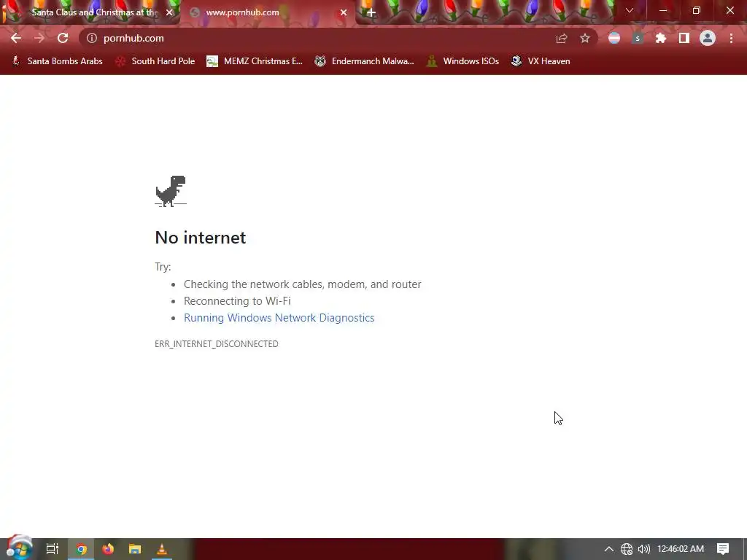Image resolution: width=747 pixels, height=560 pixels.
Task: Open the notification center icon
Action: [723, 549]
